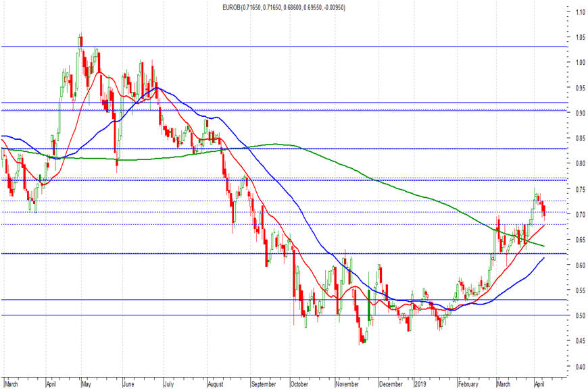Click the 1.05 price axis label
The width and height of the screenshot is (588, 389).
pos(581,37)
